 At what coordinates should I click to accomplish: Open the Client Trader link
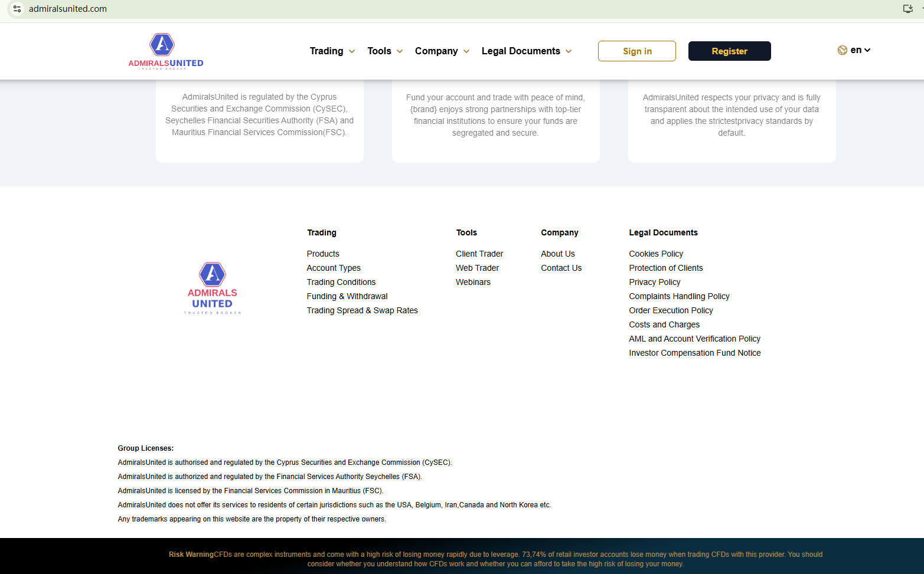click(x=479, y=254)
